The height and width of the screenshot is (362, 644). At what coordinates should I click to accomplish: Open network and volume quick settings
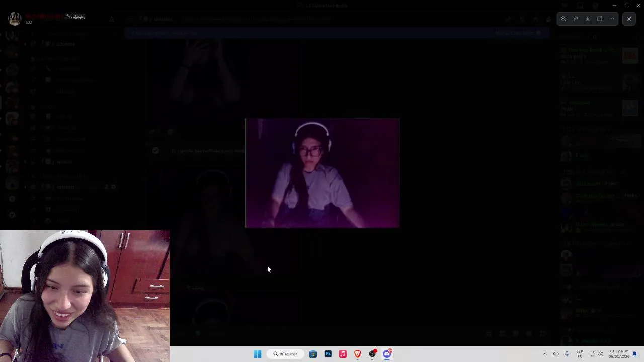(596, 354)
